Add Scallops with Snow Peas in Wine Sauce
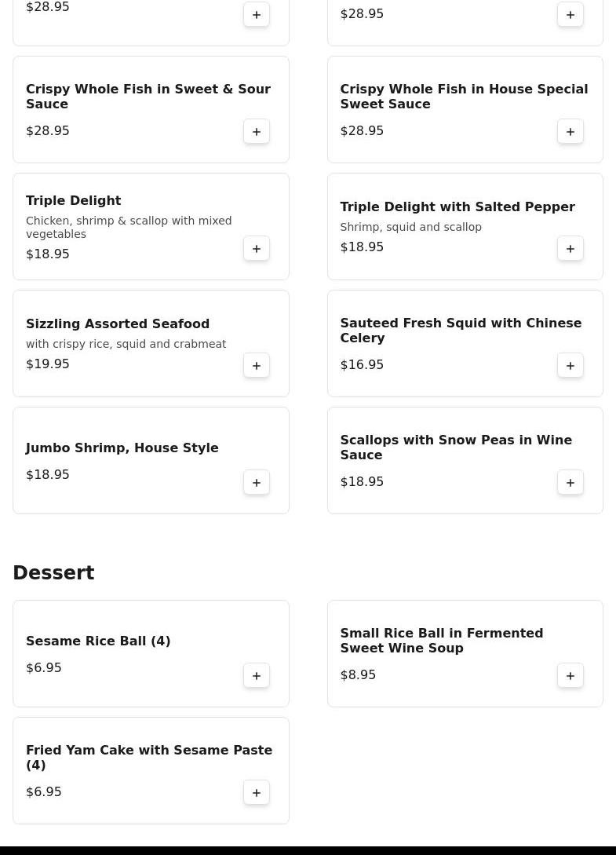The width and height of the screenshot is (616, 855). coord(570,482)
